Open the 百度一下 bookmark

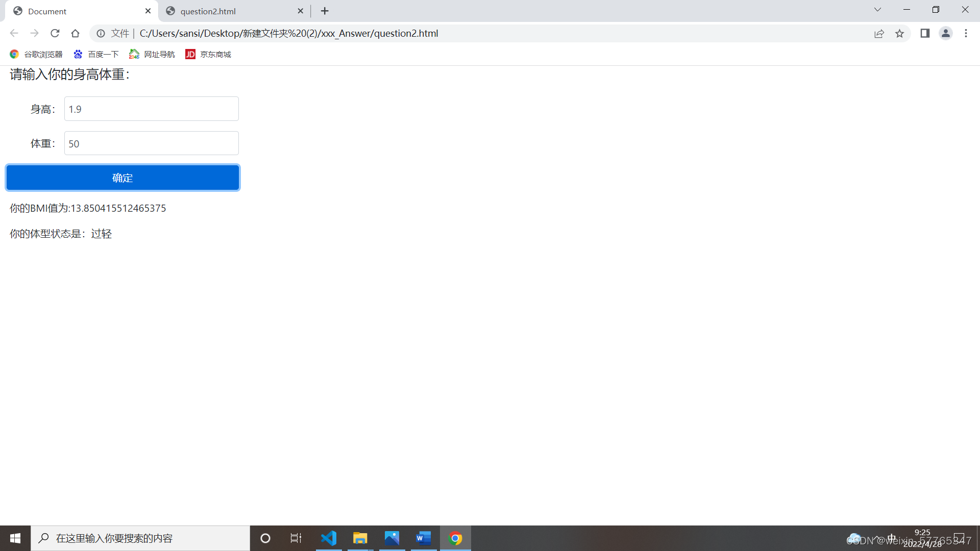coord(96,54)
